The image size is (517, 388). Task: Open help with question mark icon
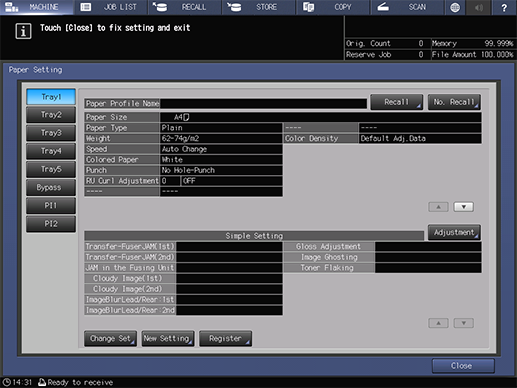(504, 7)
